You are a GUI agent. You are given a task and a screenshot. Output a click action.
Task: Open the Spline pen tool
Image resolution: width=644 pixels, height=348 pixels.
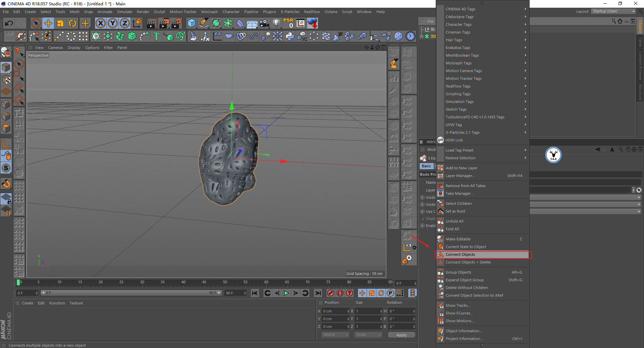(204, 23)
